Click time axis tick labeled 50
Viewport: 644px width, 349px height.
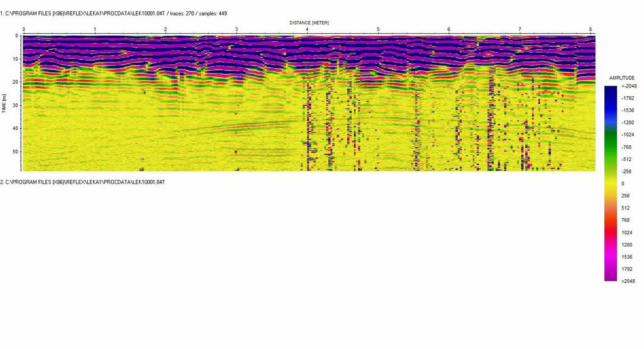tap(16, 152)
